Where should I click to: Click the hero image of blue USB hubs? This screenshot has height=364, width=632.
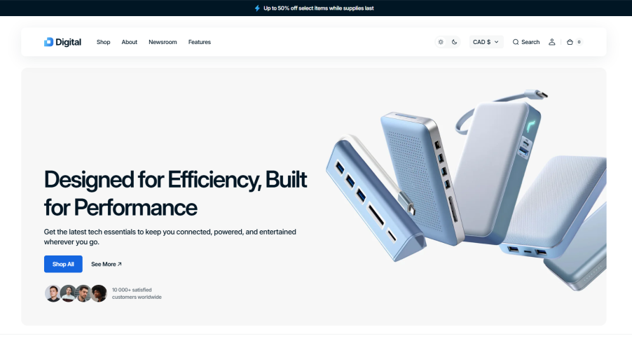pos(462,189)
